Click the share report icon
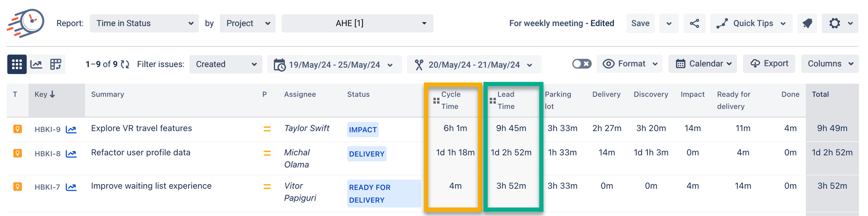 pos(694,23)
